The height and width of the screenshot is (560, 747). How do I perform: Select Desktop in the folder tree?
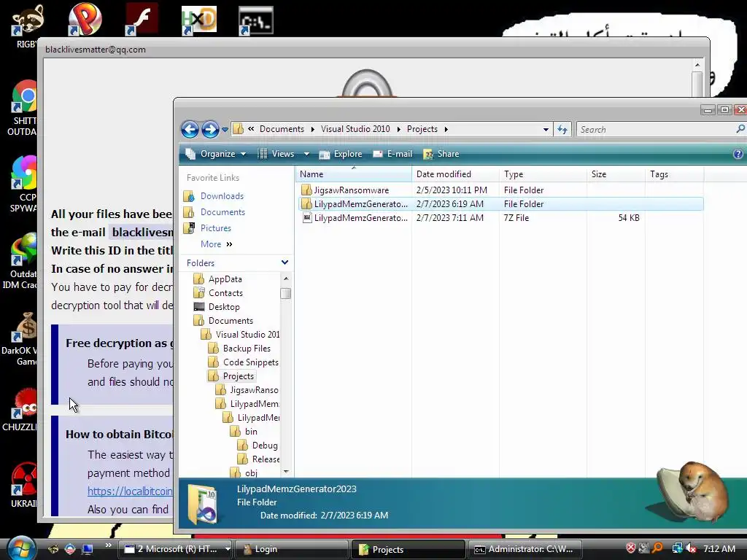coord(224,307)
